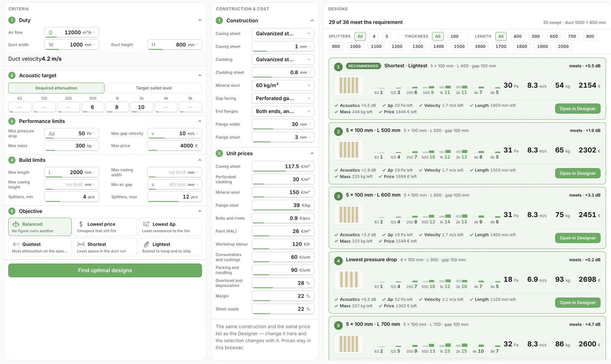Open Casing sheet material dropdown
The width and height of the screenshot is (611, 364).
pyautogui.click(x=283, y=34)
